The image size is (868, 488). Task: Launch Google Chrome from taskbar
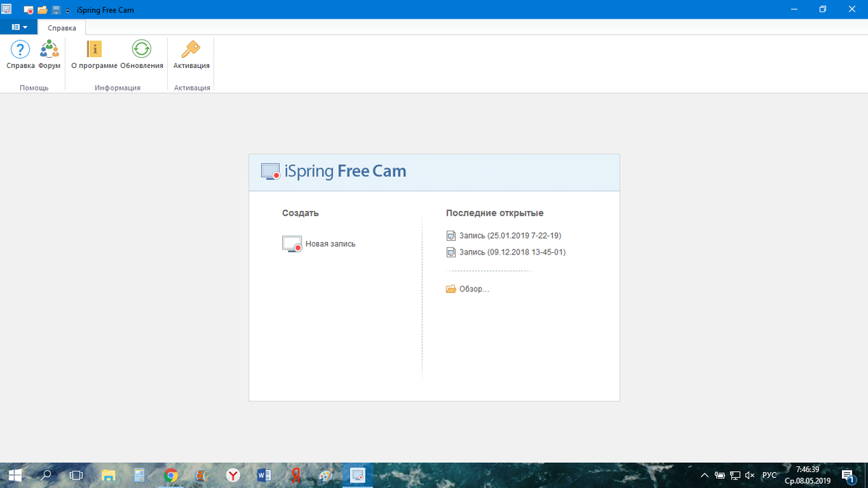click(x=171, y=475)
